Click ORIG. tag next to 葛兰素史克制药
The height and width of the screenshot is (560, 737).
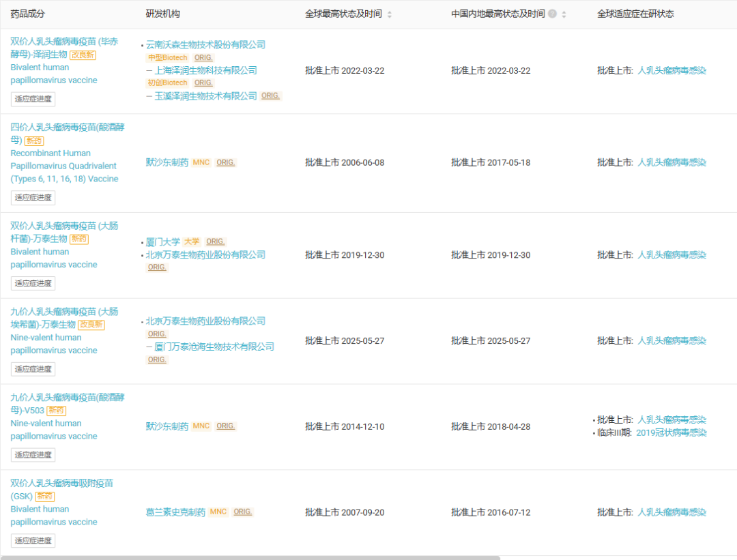coord(242,512)
